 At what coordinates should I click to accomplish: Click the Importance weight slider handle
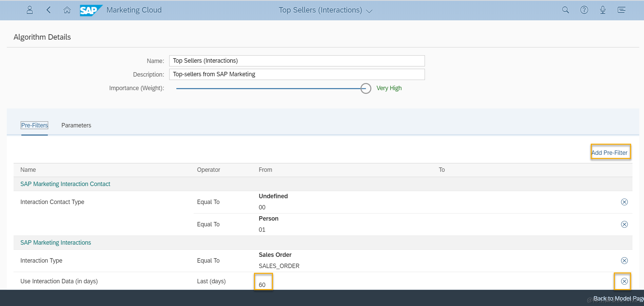click(x=366, y=88)
